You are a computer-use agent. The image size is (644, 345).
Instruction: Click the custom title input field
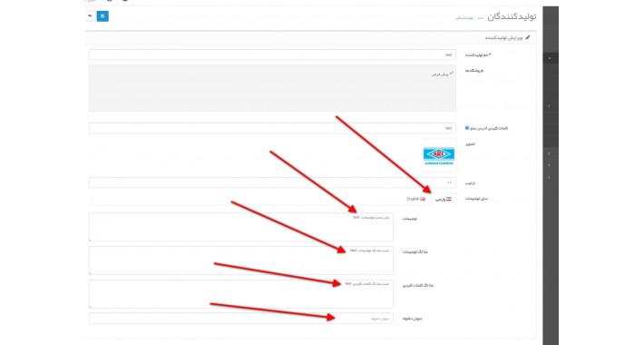(x=241, y=319)
